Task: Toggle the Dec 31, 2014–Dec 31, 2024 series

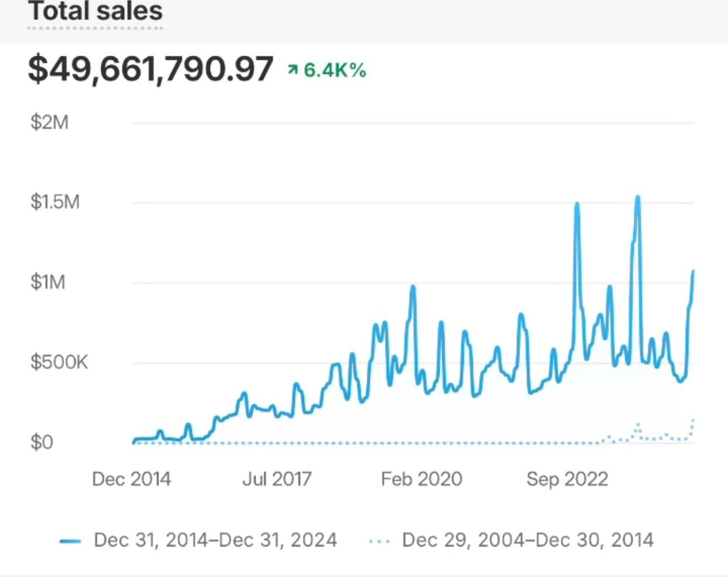Action: point(215,540)
